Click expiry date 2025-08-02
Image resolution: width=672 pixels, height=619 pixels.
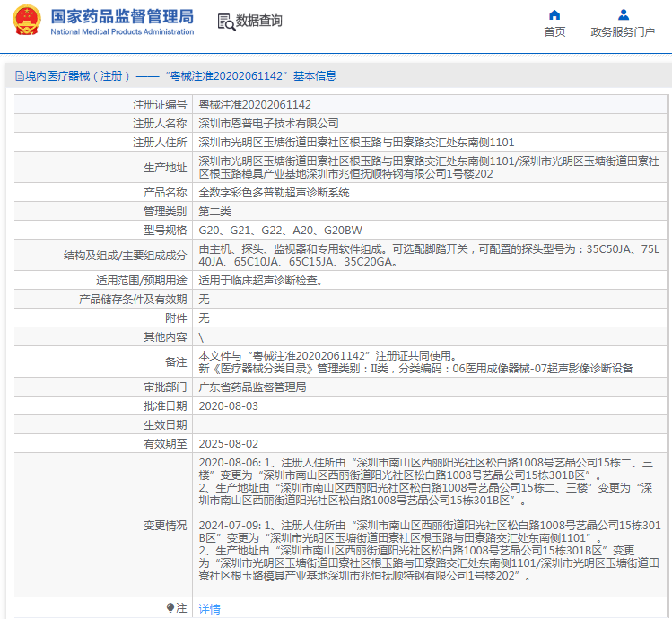point(229,444)
